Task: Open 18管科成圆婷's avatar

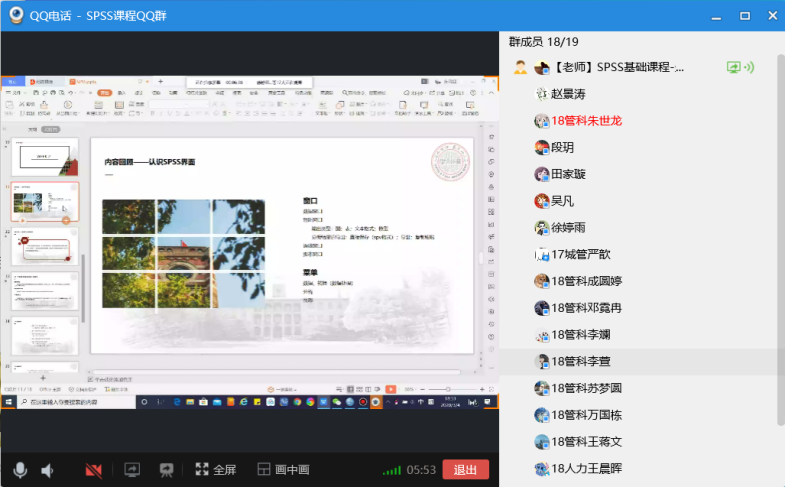Action: tap(542, 281)
